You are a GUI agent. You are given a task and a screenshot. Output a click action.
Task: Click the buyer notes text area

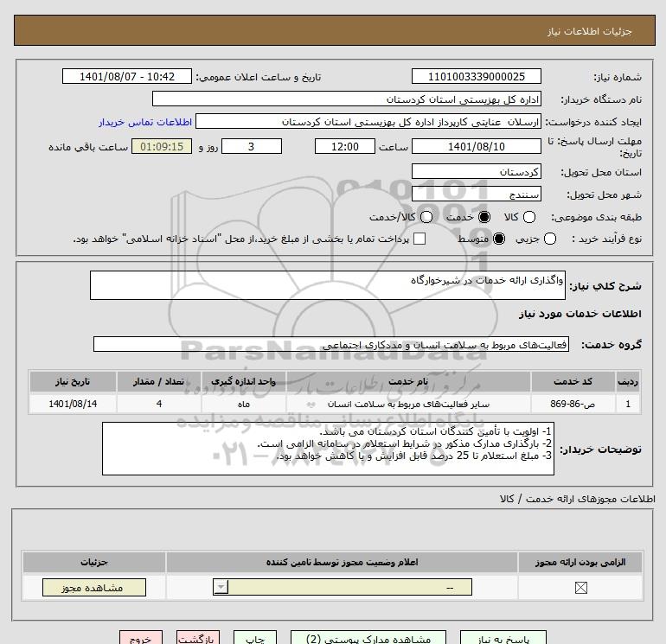pos(328,449)
